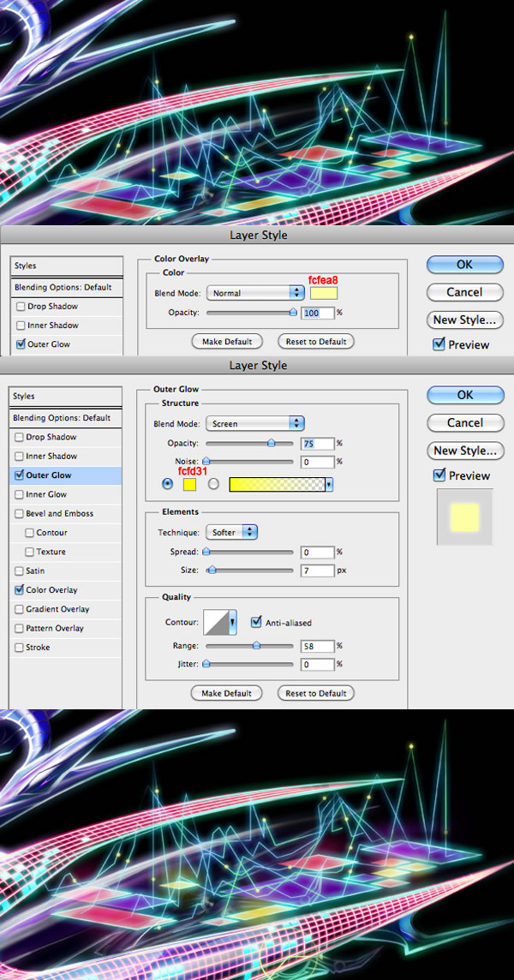This screenshot has width=514, height=980.
Task: Click the Contour curve thumbnail
Action: 217,623
